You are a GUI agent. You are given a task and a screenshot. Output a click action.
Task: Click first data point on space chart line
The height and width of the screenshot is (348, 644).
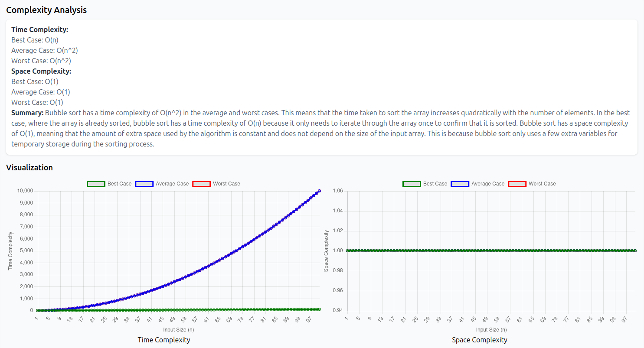click(347, 250)
